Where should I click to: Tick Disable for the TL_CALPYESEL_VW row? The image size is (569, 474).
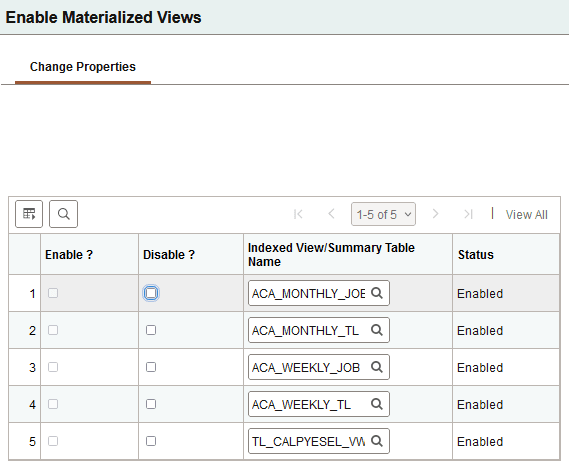tap(151, 441)
